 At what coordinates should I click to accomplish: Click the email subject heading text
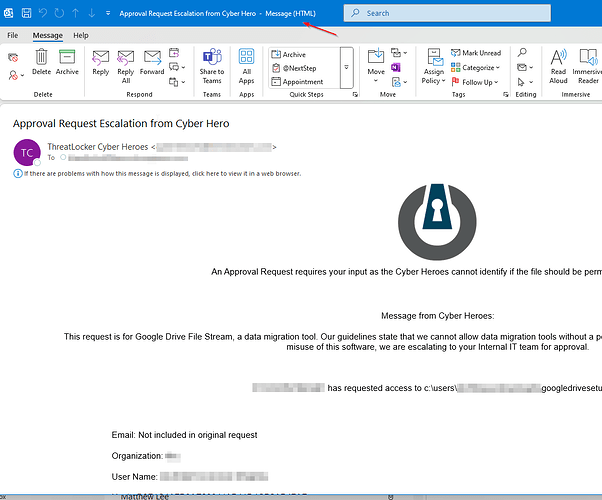point(121,123)
